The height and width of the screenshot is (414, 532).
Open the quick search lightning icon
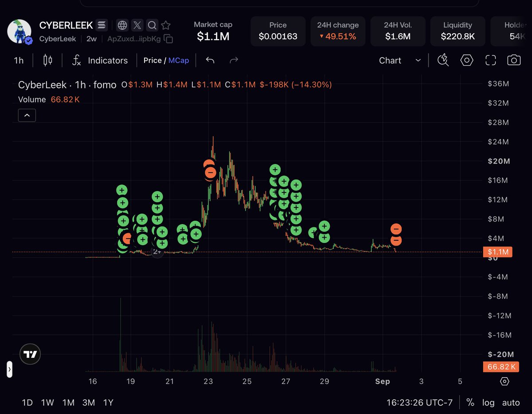tap(443, 60)
